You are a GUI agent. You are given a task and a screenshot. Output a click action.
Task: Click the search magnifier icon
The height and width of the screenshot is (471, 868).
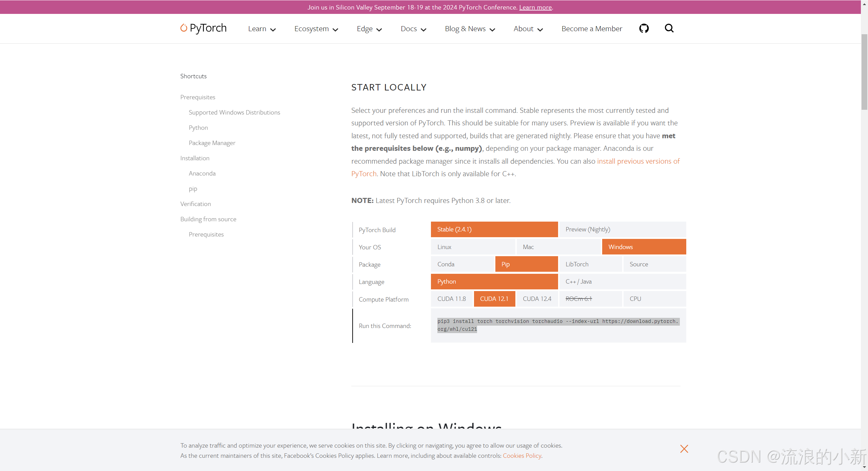tap(669, 28)
